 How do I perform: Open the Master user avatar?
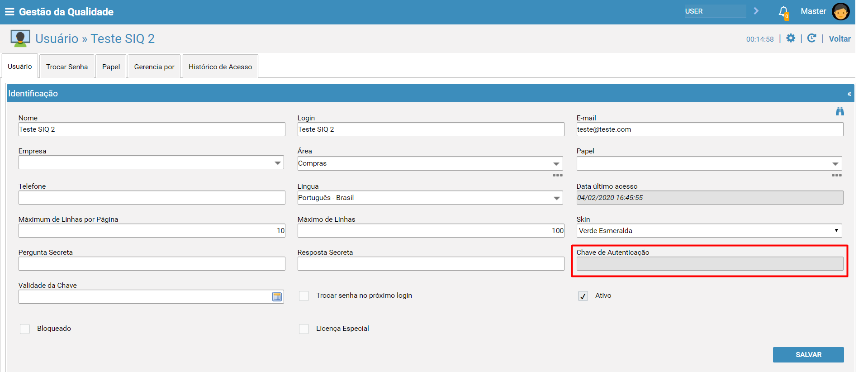click(x=840, y=11)
